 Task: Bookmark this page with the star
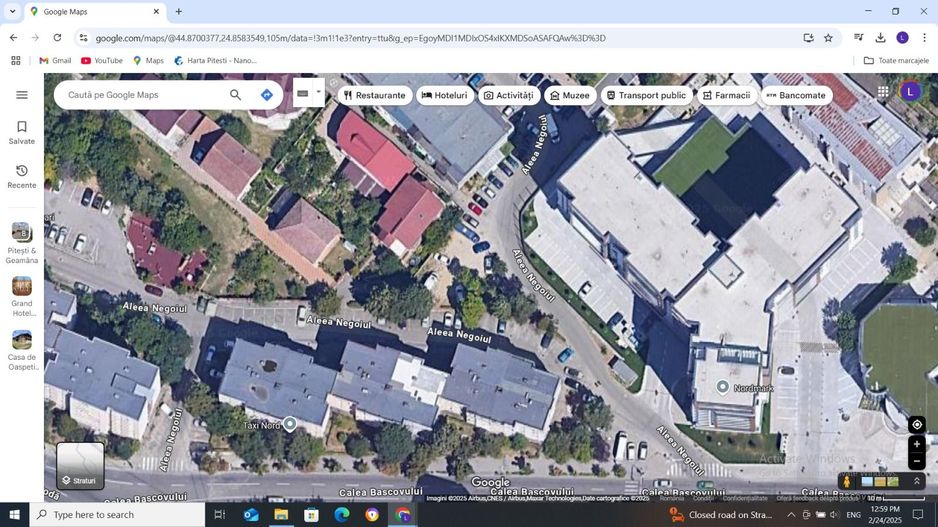[x=829, y=38]
